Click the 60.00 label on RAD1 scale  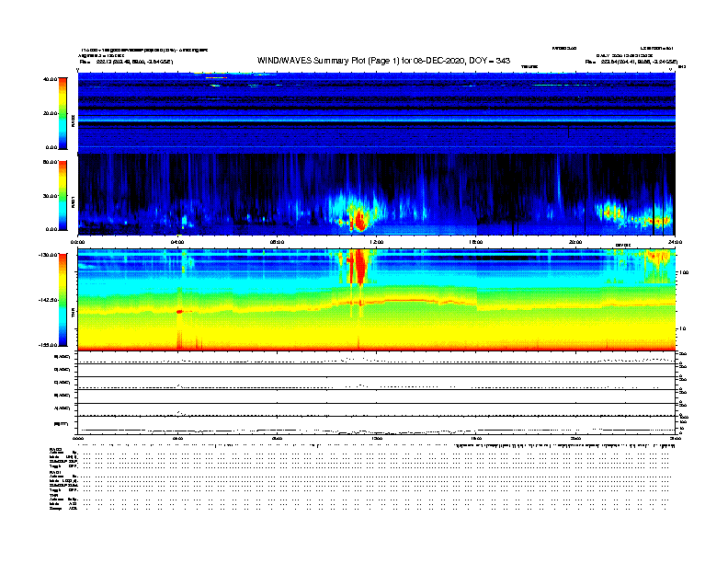[x=51, y=162]
